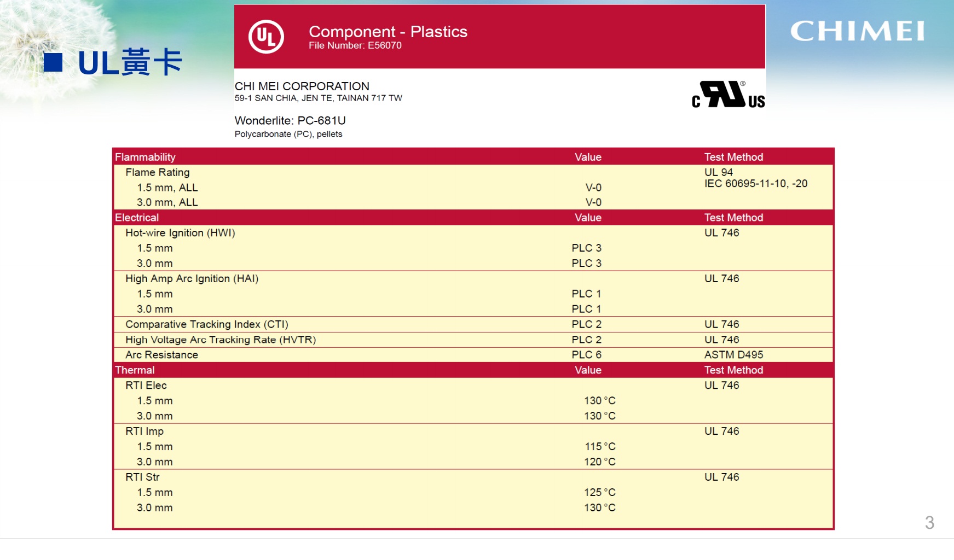Viewport: 954px width, 560px height.
Task: Click UL 746 beside Hot-wire Ignition
Action: 722,233
